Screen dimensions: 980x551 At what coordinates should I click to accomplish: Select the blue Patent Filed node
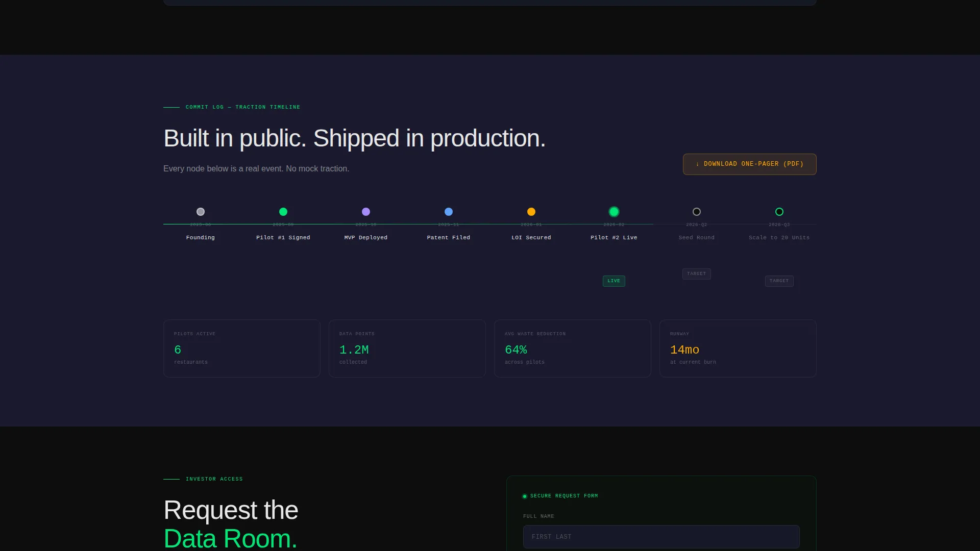449,212
